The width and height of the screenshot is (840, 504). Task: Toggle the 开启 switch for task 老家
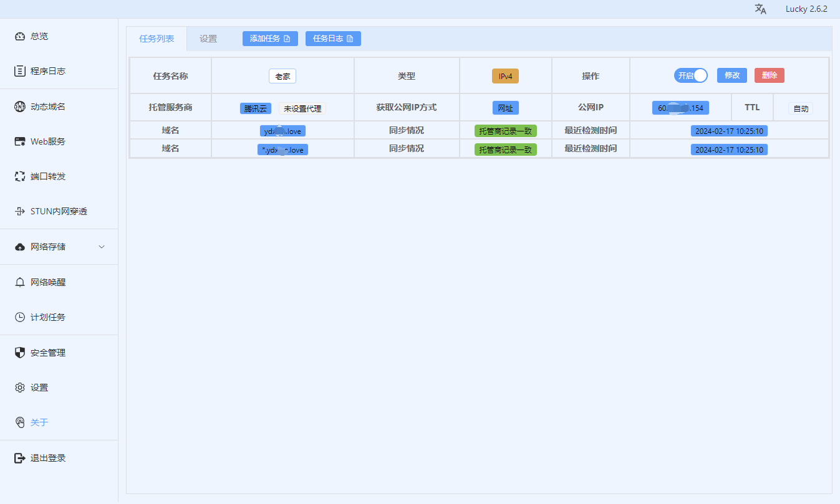[x=691, y=75]
